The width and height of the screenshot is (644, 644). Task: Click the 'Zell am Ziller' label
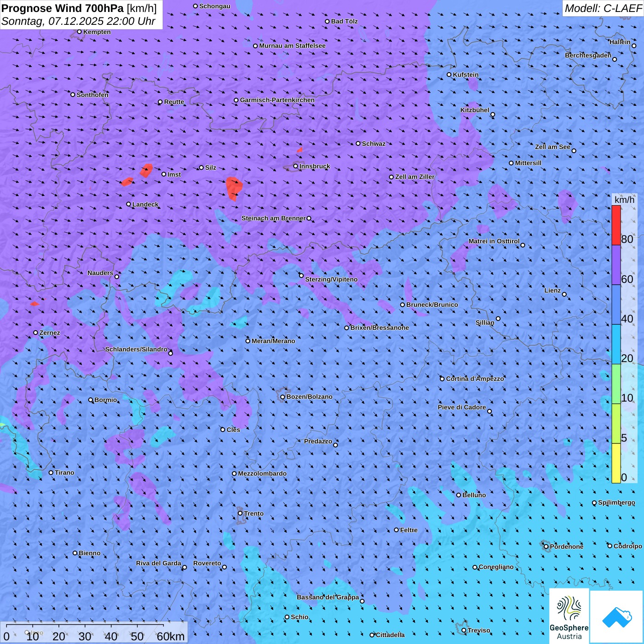[x=414, y=177]
